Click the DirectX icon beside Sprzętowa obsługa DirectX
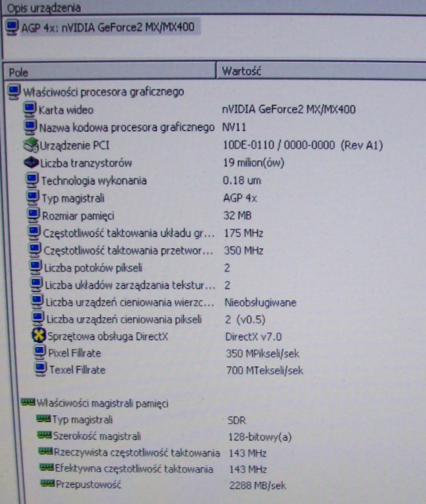This screenshot has height=504, width=426. [x=38, y=336]
